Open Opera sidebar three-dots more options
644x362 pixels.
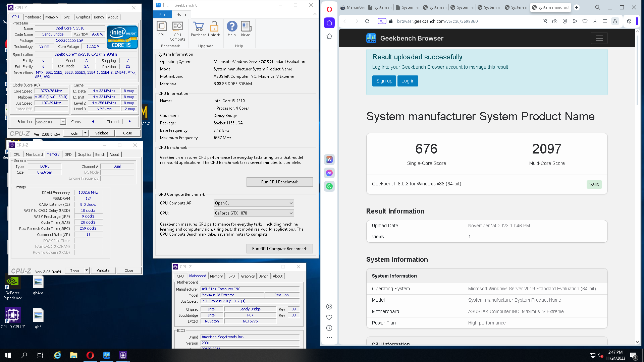[329, 338]
